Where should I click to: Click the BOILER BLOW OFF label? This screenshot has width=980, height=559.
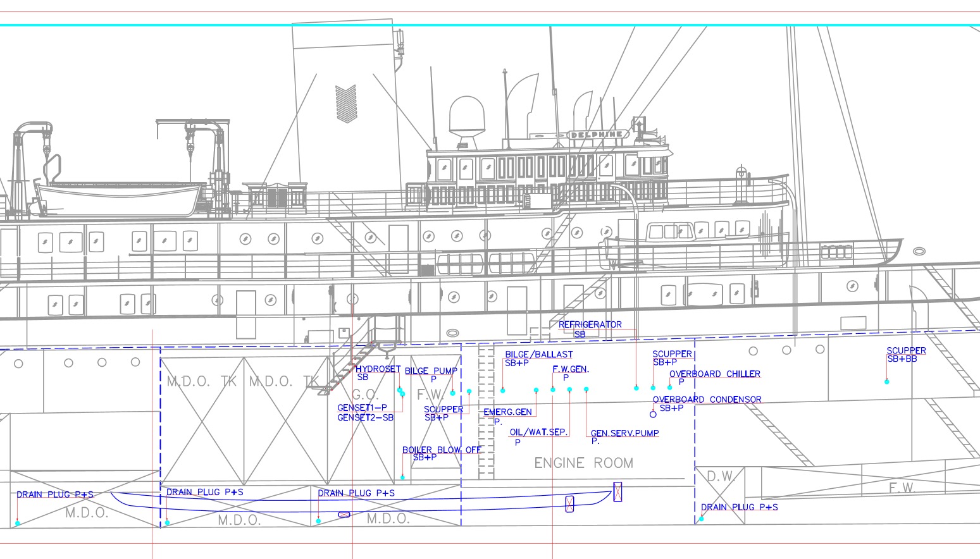point(442,450)
